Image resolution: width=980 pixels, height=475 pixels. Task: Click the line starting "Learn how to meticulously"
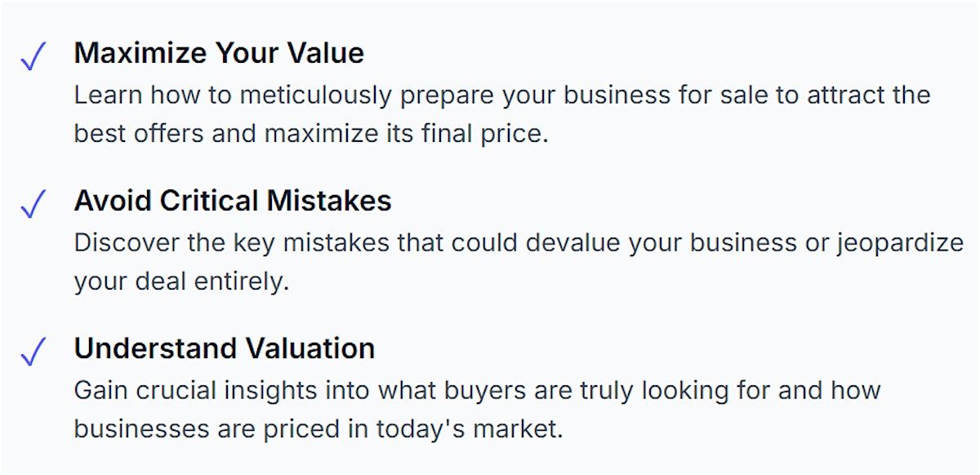click(x=501, y=95)
